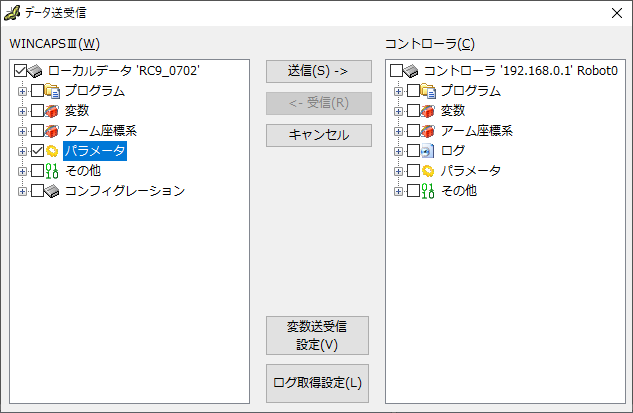The image size is (633, 413).
Task: Close the データ送受信 dialog window
Action: pos(616,13)
